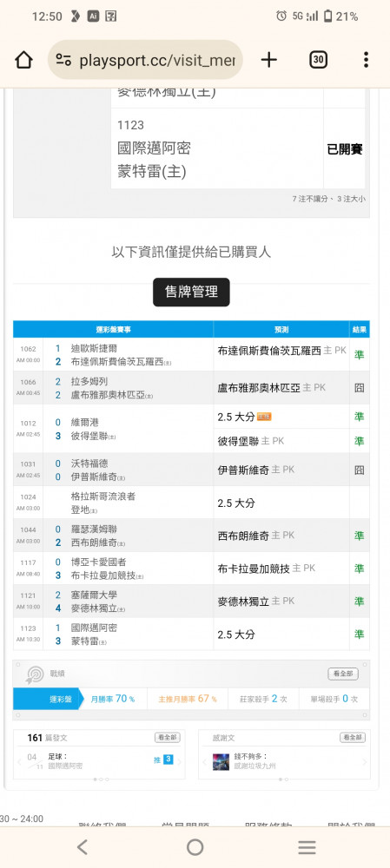Expand right arrow in 感謝文 carousel
Viewport: 390px width, 868px height.
coord(364,762)
